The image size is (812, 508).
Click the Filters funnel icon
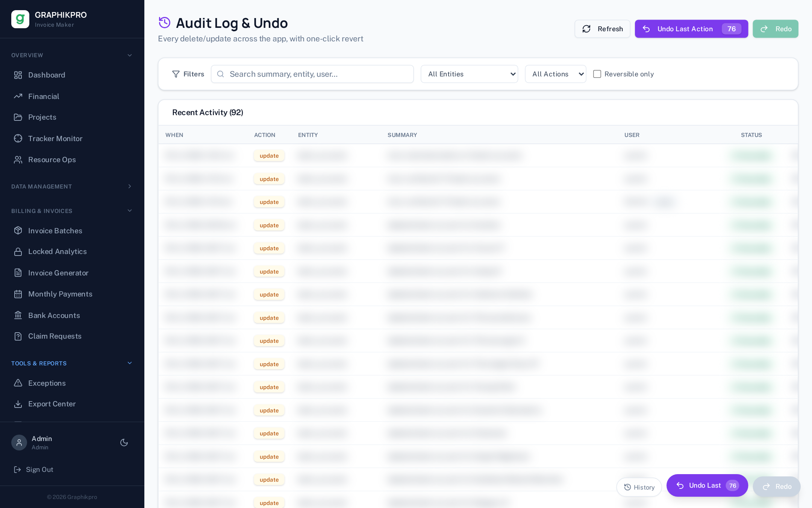(176, 74)
